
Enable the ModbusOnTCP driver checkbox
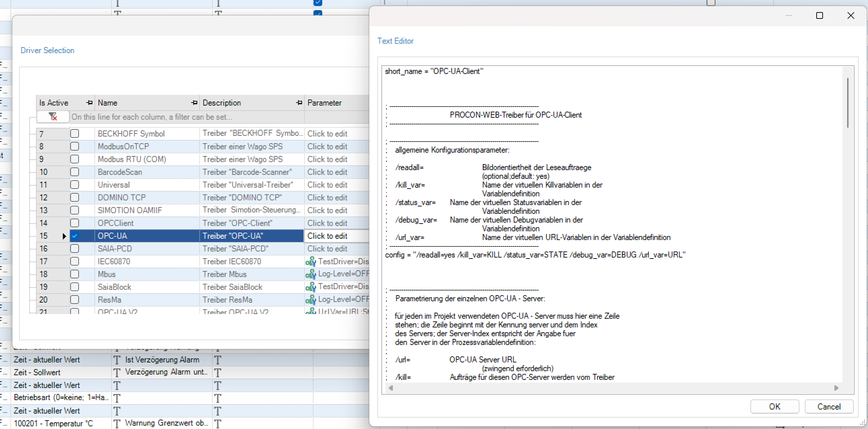point(75,147)
